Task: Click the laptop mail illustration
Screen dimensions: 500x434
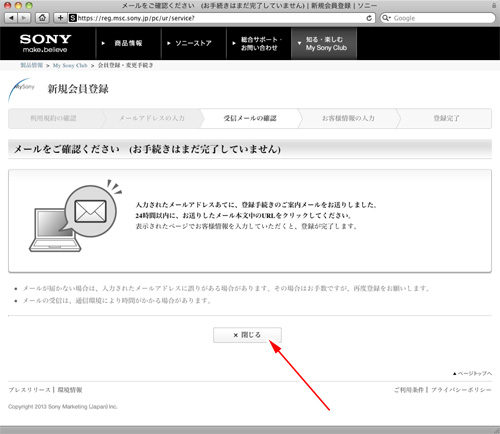Action: point(75,216)
